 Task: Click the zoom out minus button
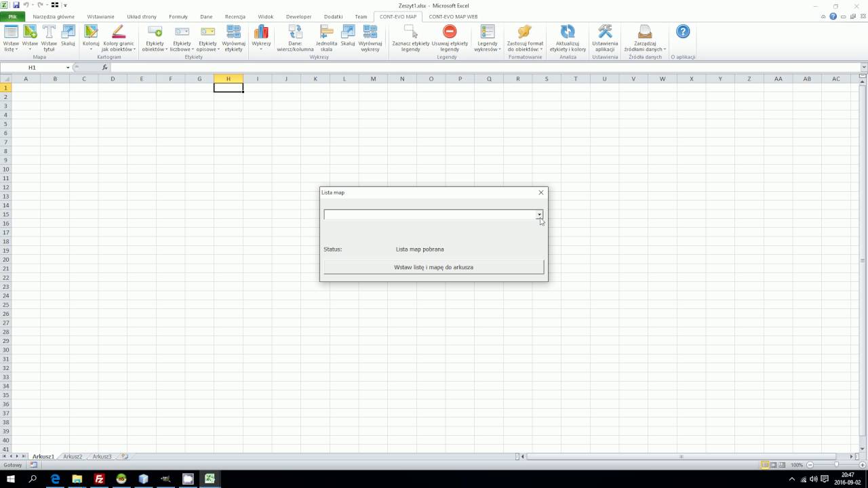pos(808,465)
